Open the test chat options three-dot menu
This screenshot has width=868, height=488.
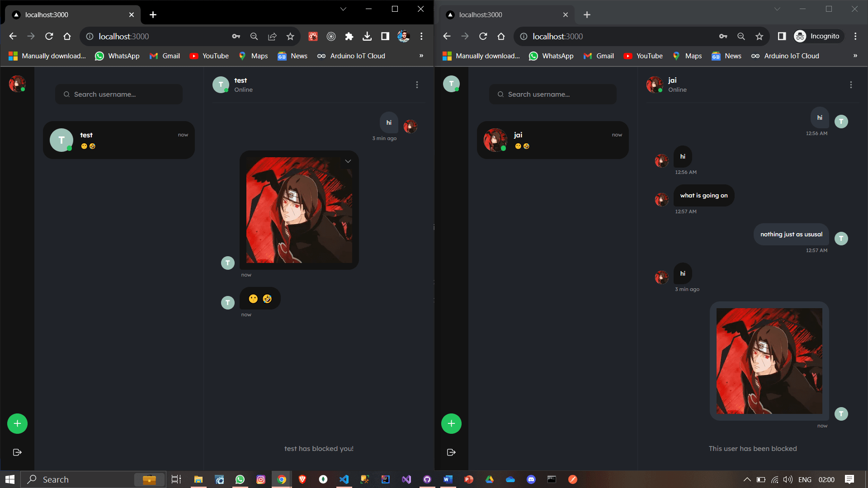point(417,84)
